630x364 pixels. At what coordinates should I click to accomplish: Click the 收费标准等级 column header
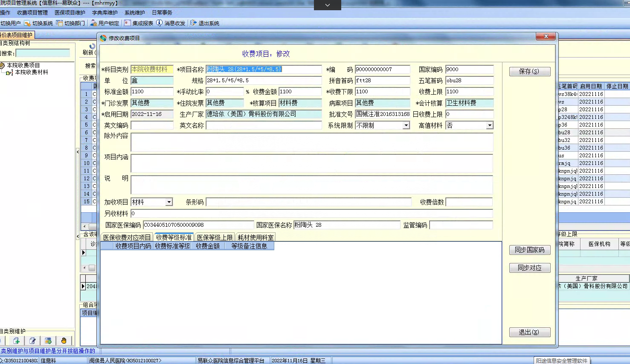coord(172,246)
